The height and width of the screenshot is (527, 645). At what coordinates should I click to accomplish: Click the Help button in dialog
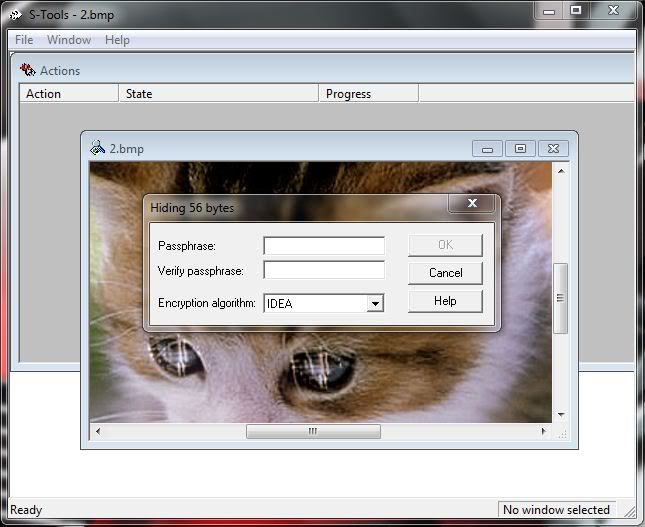click(x=445, y=301)
